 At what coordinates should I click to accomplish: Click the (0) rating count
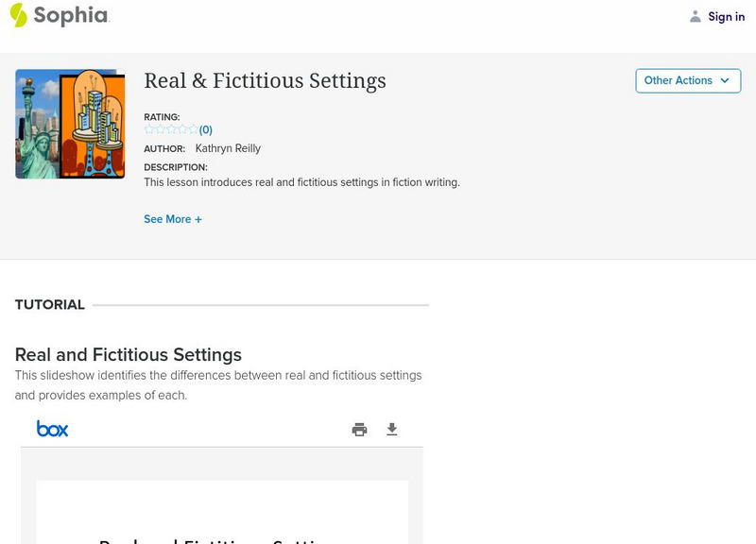pos(206,129)
